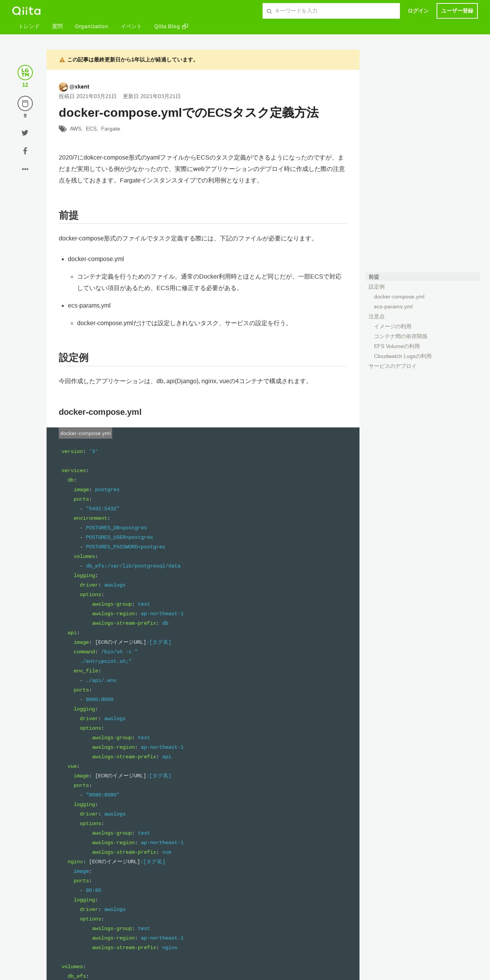The height and width of the screenshot is (980, 490).
Task: Share the article on Facebook
Action: pos(25,151)
